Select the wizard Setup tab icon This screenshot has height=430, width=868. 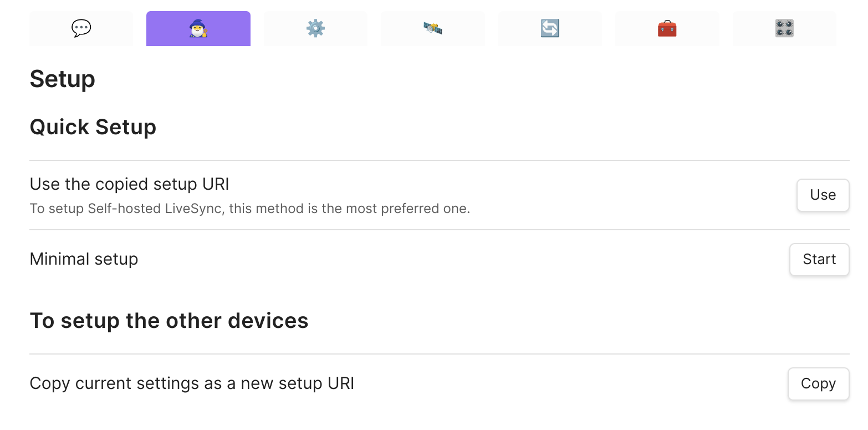[198, 28]
